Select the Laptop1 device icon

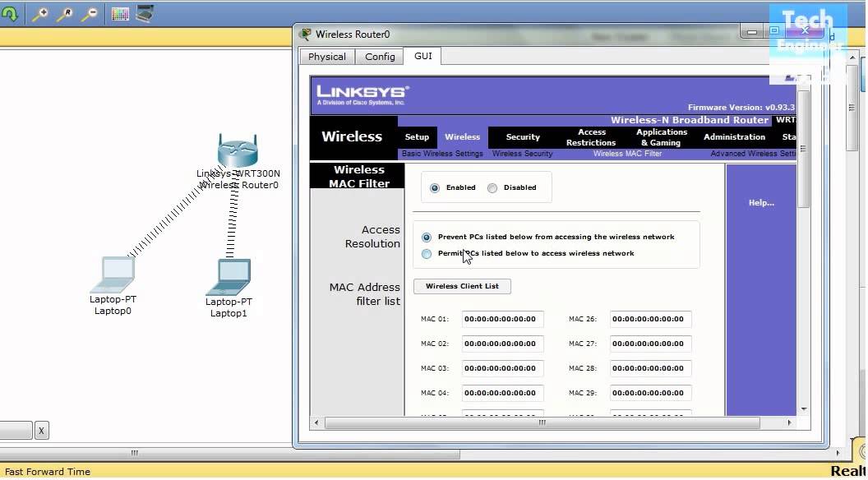(x=229, y=277)
